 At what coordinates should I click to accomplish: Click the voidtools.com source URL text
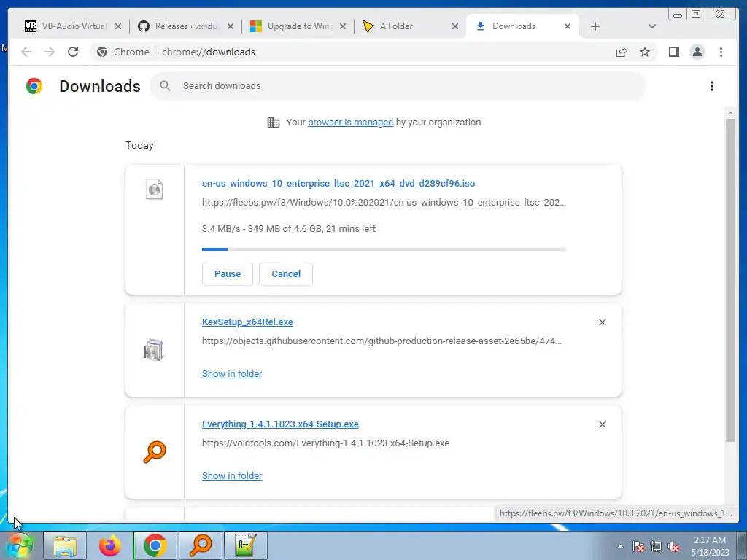click(325, 443)
